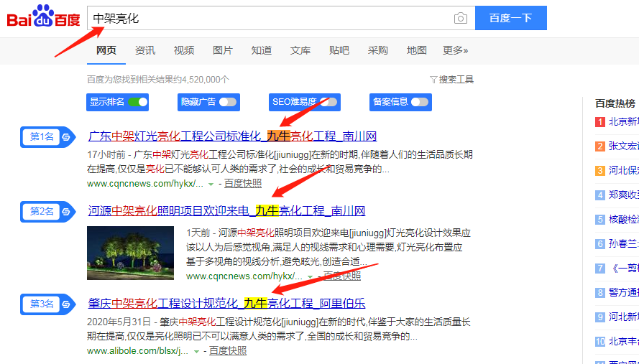Image resolution: width=639 pixels, height=364 pixels.
Task: Switch to the 贴吧 tab
Action: pyautogui.click(x=339, y=50)
